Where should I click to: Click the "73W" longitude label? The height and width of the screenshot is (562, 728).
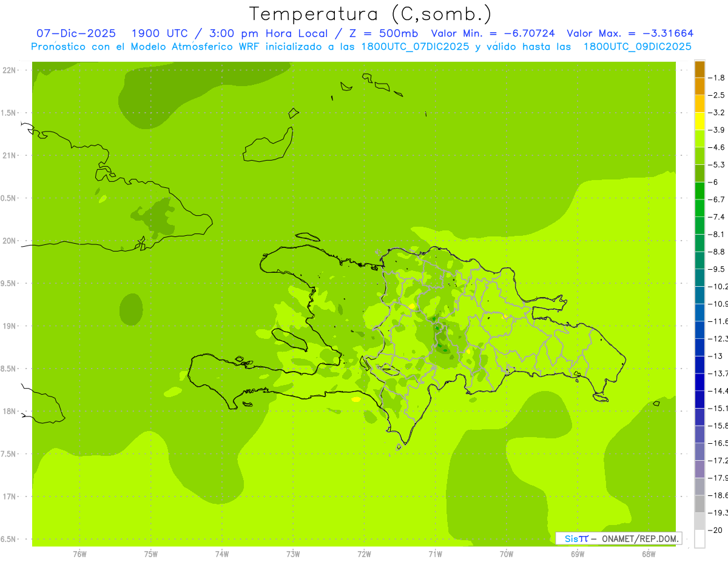pyautogui.click(x=293, y=554)
